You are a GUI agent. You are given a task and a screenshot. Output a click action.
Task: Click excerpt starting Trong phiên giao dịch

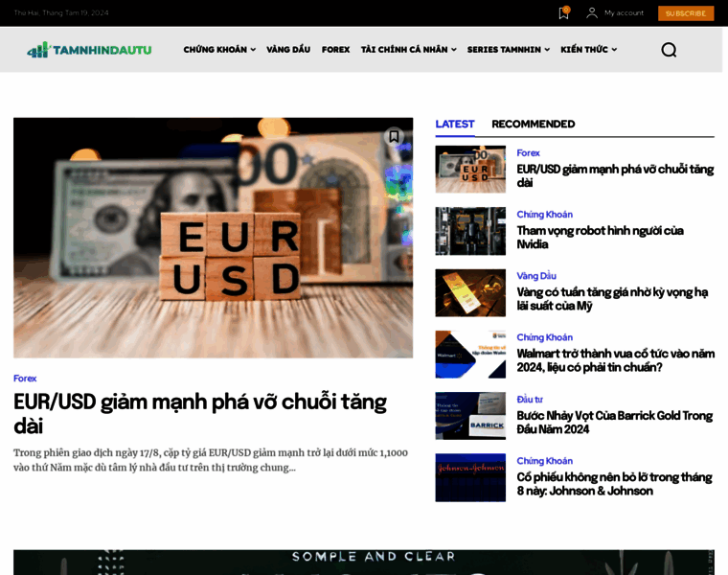click(211, 460)
